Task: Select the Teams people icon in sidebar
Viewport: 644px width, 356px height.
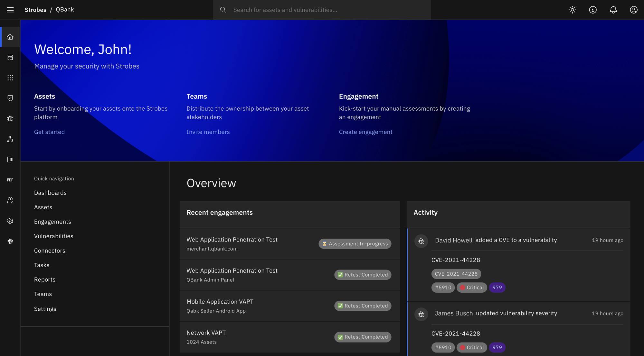Action: pyautogui.click(x=10, y=200)
